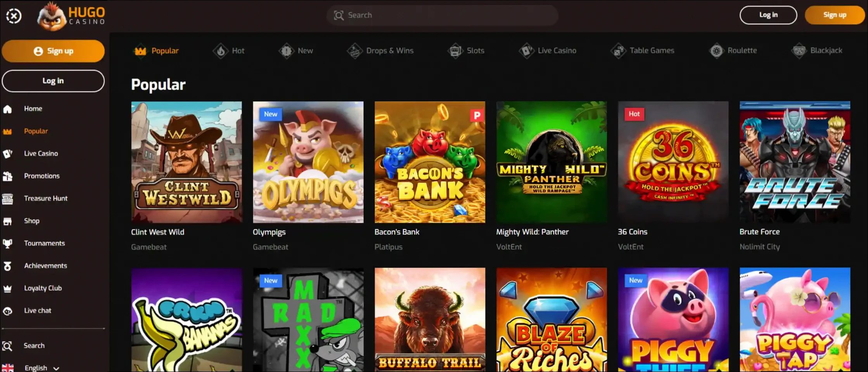Open the New games filter

coord(296,50)
